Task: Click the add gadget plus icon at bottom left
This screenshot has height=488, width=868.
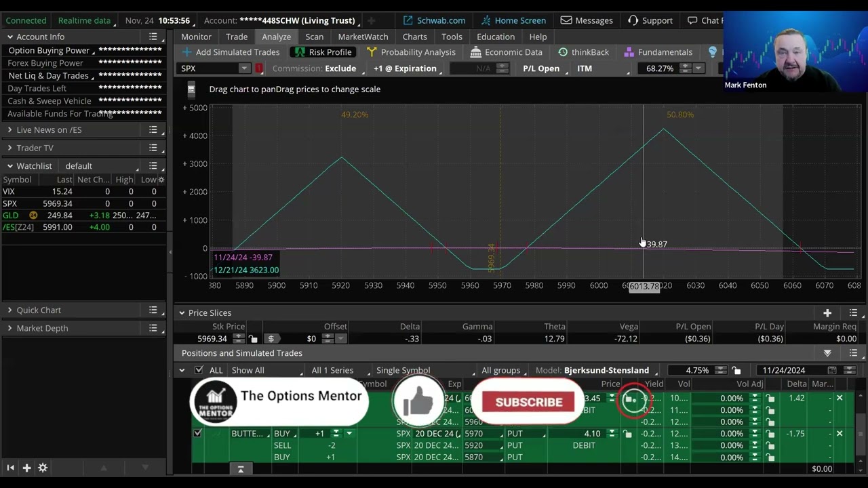Action: point(26,468)
